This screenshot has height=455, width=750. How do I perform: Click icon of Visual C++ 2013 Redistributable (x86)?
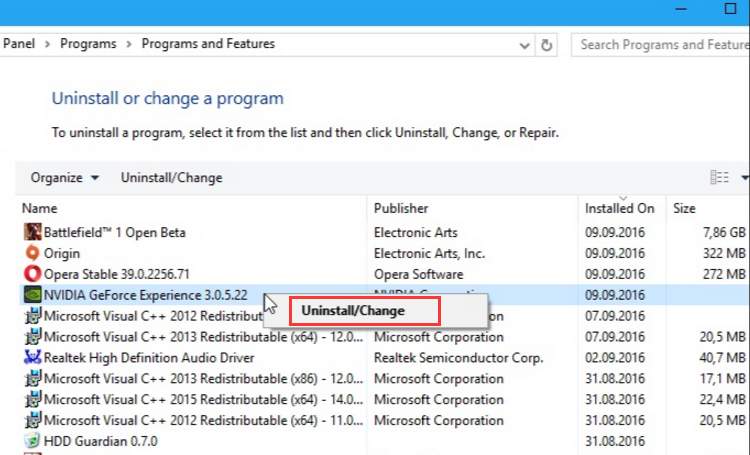33,378
